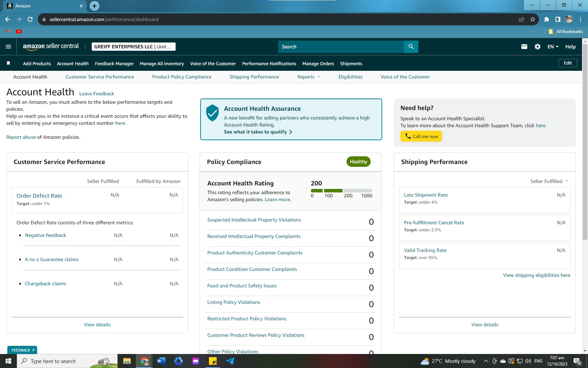The image size is (588, 368).
Task: Open the Windows notifications center icon
Action: [x=577, y=361]
